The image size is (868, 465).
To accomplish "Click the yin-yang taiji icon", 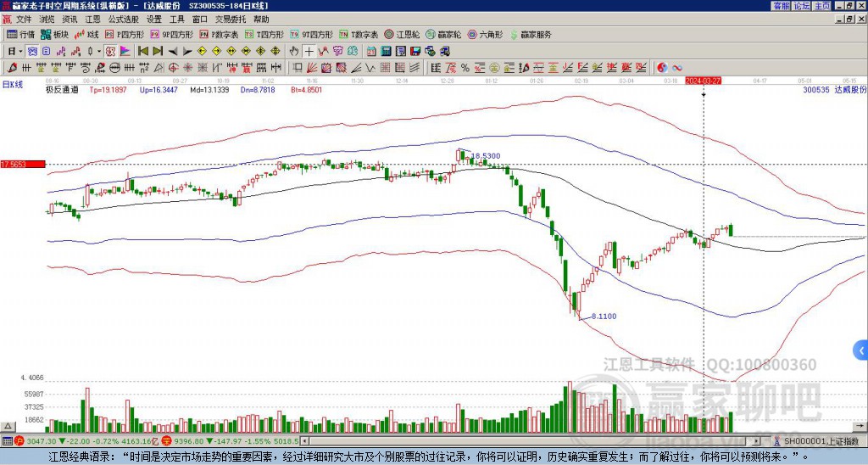I will point(662,68).
